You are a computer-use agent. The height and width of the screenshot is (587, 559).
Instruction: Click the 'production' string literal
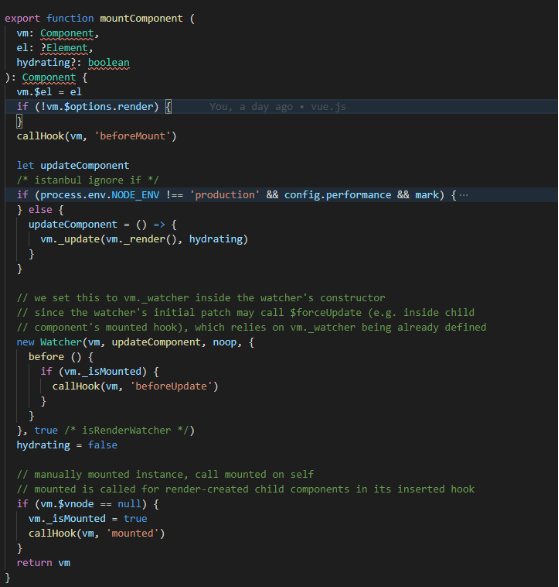click(x=225, y=195)
